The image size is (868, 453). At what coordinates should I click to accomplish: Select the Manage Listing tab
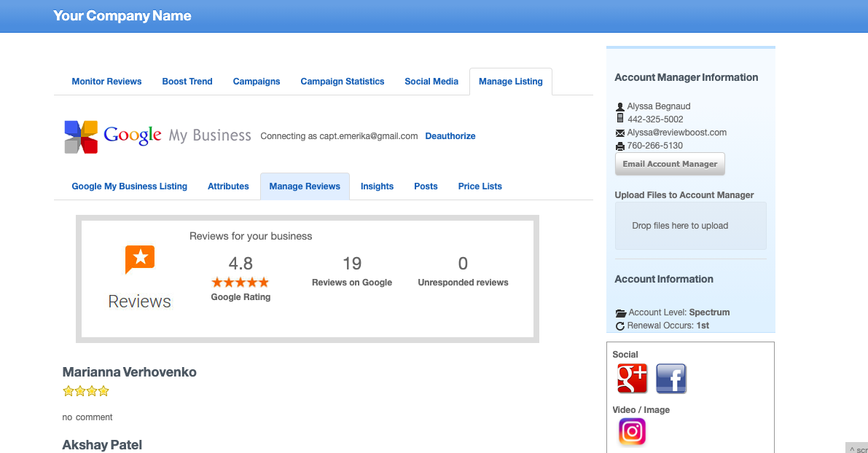(510, 82)
